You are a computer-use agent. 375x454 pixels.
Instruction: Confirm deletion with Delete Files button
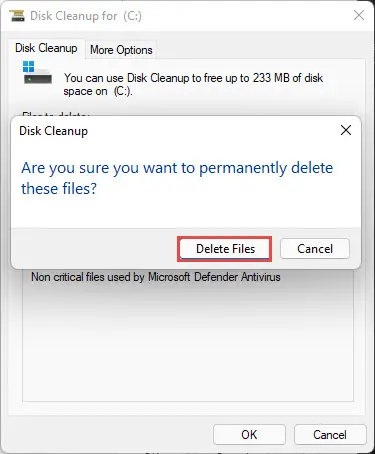tap(225, 249)
